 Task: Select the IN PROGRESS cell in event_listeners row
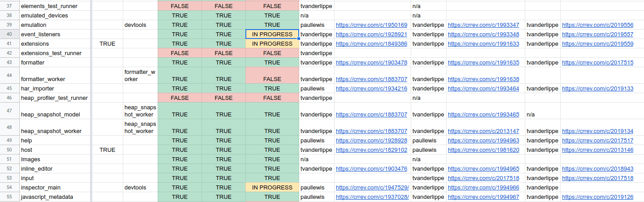point(272,34)
